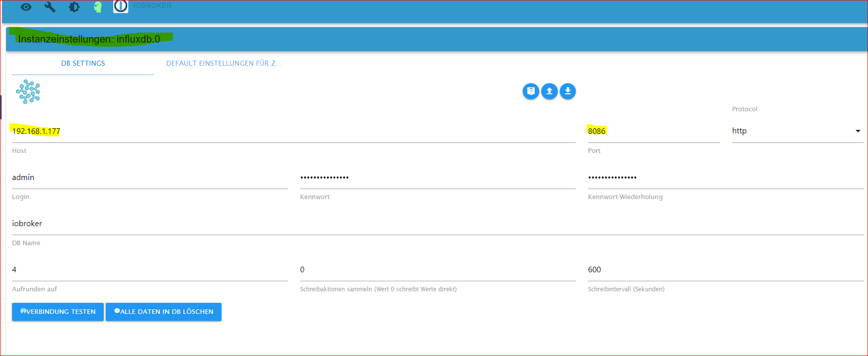Click the Kennwort password field
This screenshot has height=356, width=868.
pyautogui.click(x=438, y=177)
